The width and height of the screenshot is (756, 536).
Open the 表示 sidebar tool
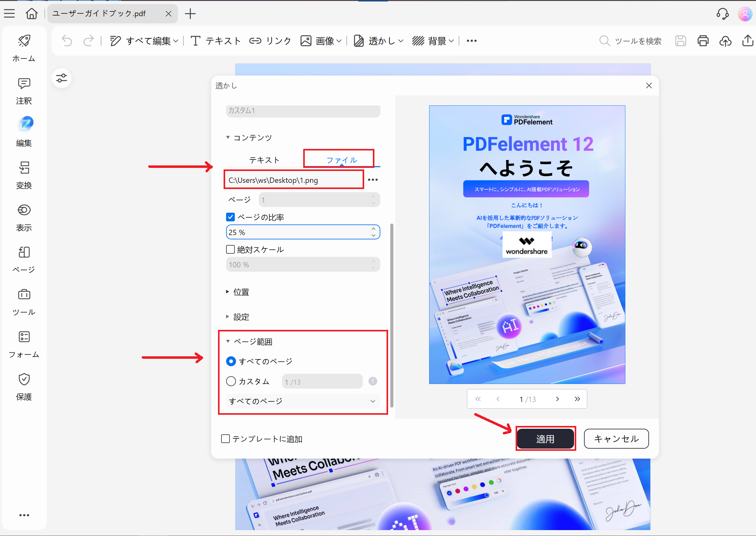(24, 218)
